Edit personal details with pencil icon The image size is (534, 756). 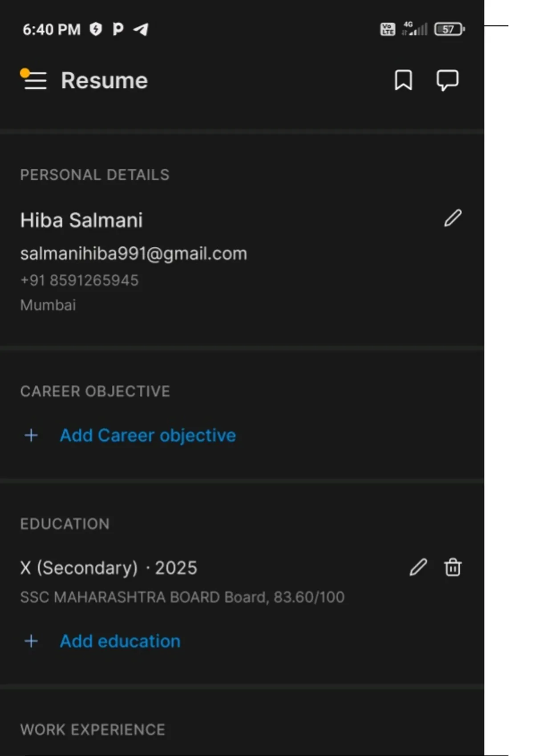[453, 218]
